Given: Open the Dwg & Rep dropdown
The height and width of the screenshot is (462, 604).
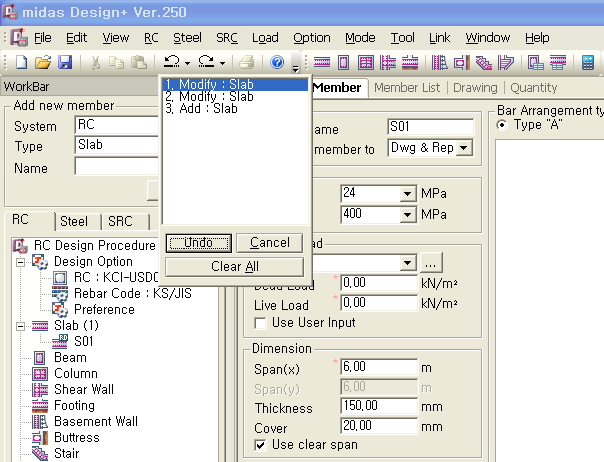Looking at the screenshot, I should click(x=464, y=148).
